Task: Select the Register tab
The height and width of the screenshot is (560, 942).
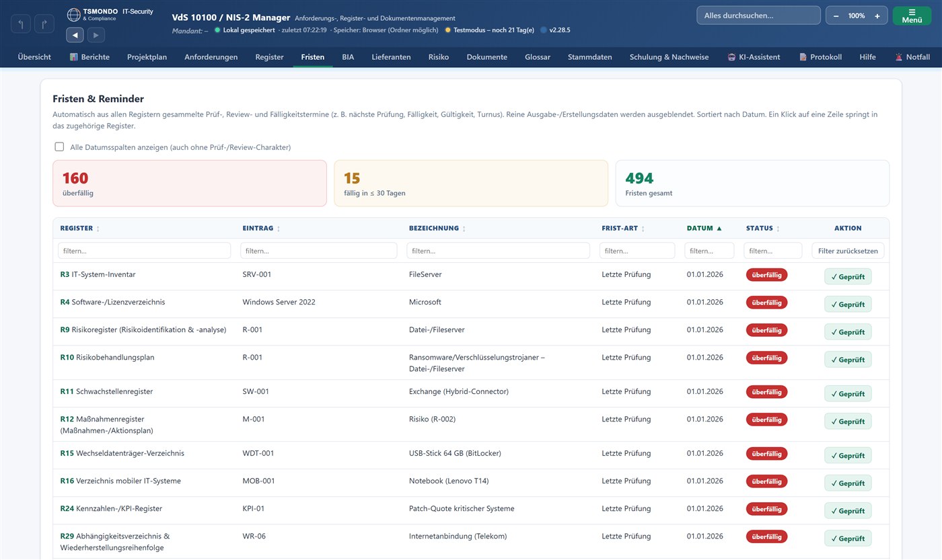Action: pos(269,57)
